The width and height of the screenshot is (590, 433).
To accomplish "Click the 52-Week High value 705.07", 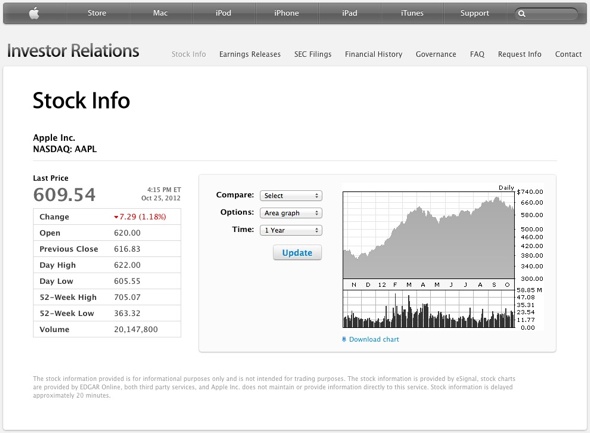I will point(127,297).
